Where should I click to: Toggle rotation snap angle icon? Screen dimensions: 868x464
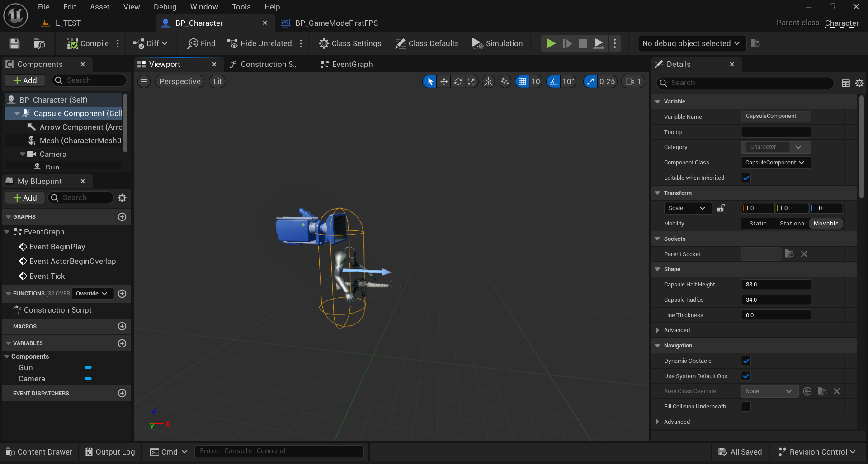(x=553, y=81)
